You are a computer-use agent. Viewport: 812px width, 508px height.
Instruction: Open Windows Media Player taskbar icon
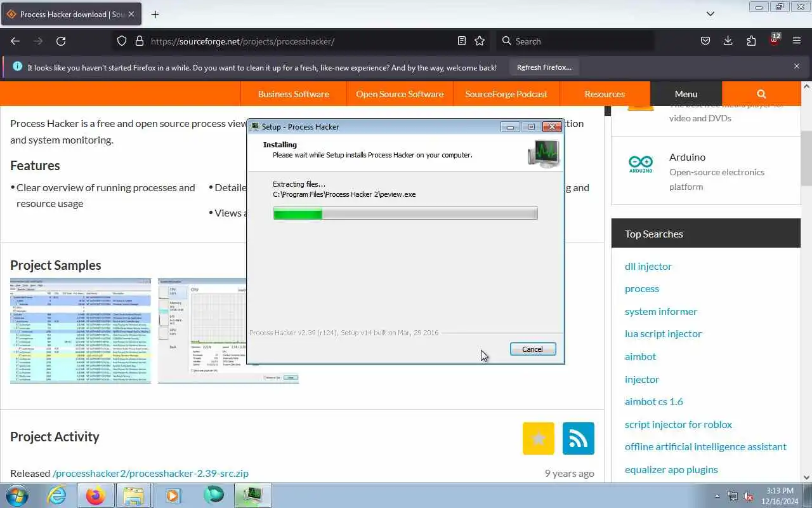coord(173,495)
